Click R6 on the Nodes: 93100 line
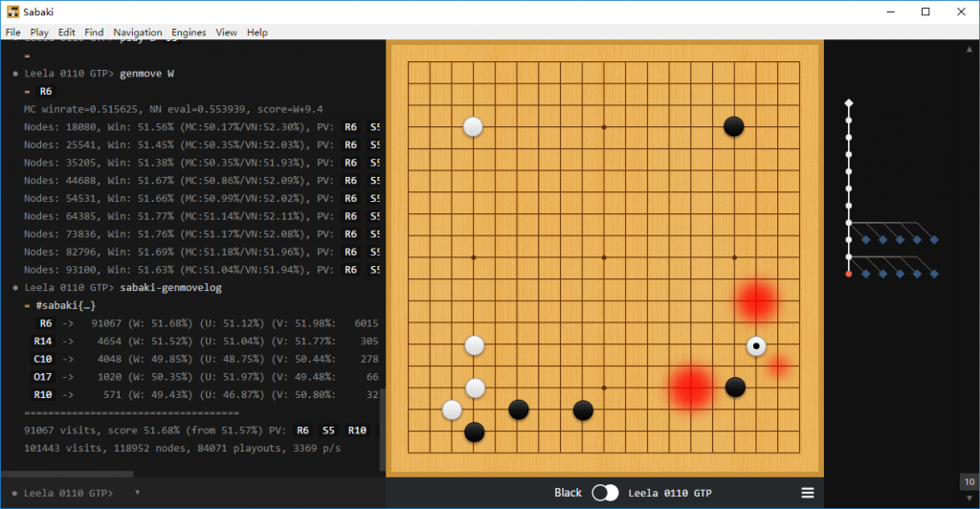The image size is (980, 509). pos(350,270)
